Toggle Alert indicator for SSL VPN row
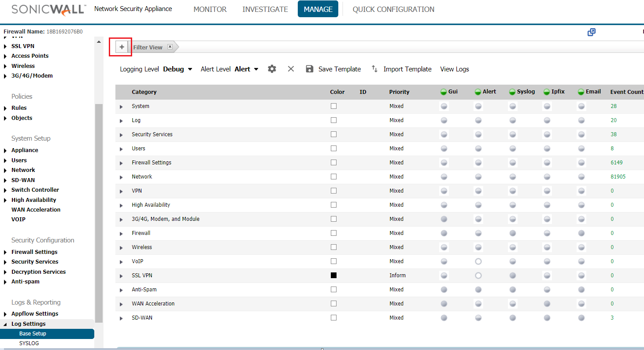The image size is (644, 350). (478, 276)
